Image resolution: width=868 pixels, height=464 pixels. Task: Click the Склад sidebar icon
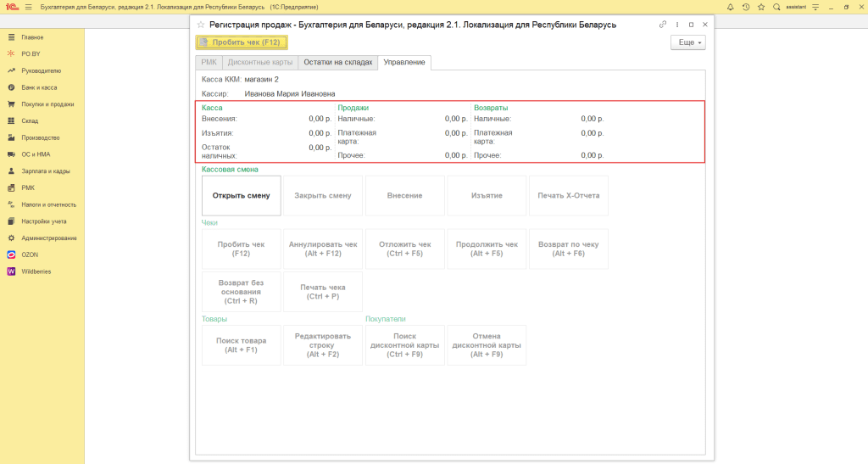click(11, 120)
